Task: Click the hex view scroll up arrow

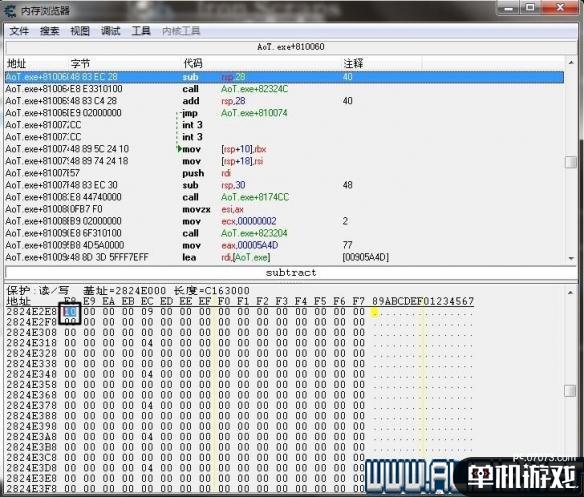Action: pos(570,292)
